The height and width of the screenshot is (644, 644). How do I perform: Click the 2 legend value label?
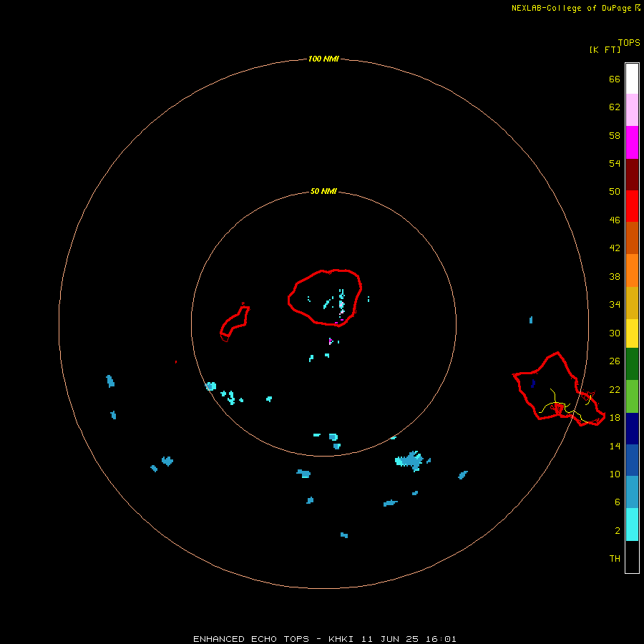click(x=618, y=531)
